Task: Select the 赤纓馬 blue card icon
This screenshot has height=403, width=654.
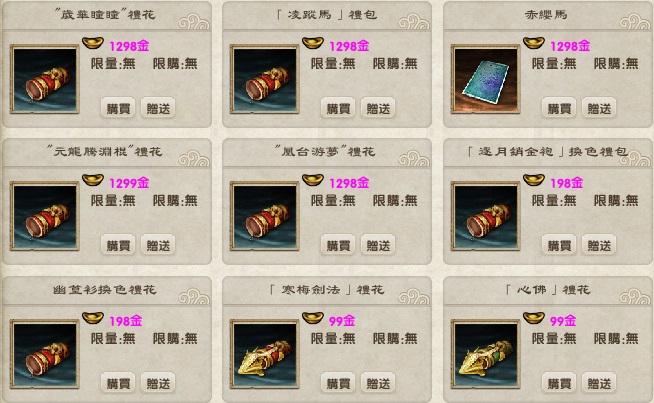Action: pos(485,79)
